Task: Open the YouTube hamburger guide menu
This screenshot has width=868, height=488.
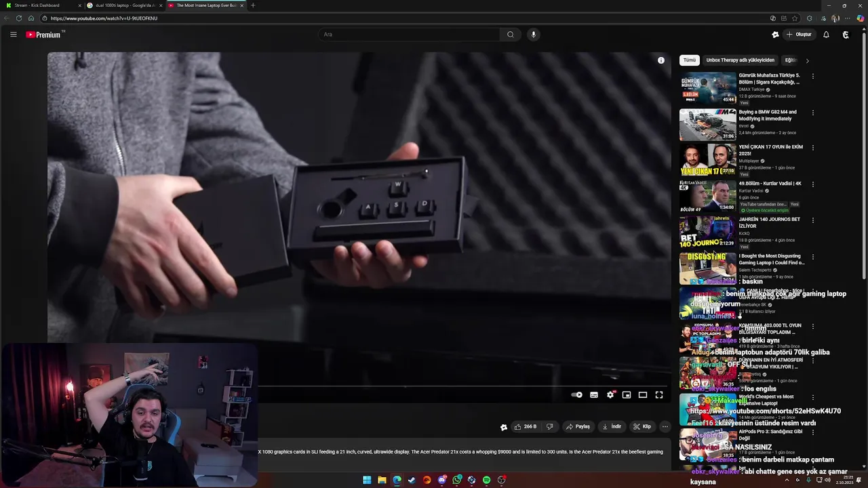Action: [13, 35]
